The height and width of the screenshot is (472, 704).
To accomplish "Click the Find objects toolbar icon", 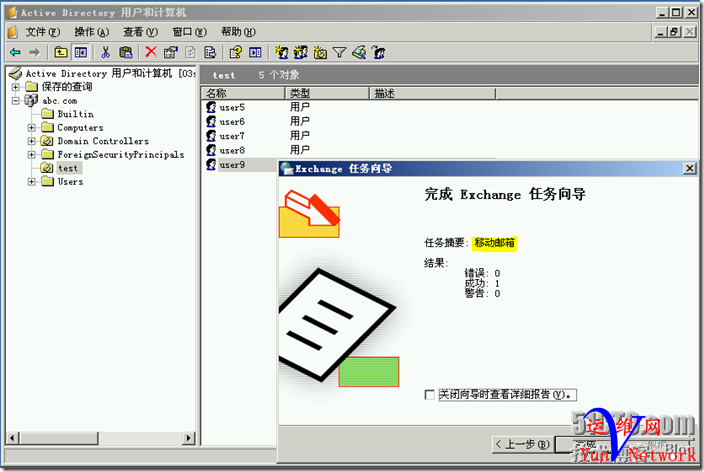I will tap(359, 53).
